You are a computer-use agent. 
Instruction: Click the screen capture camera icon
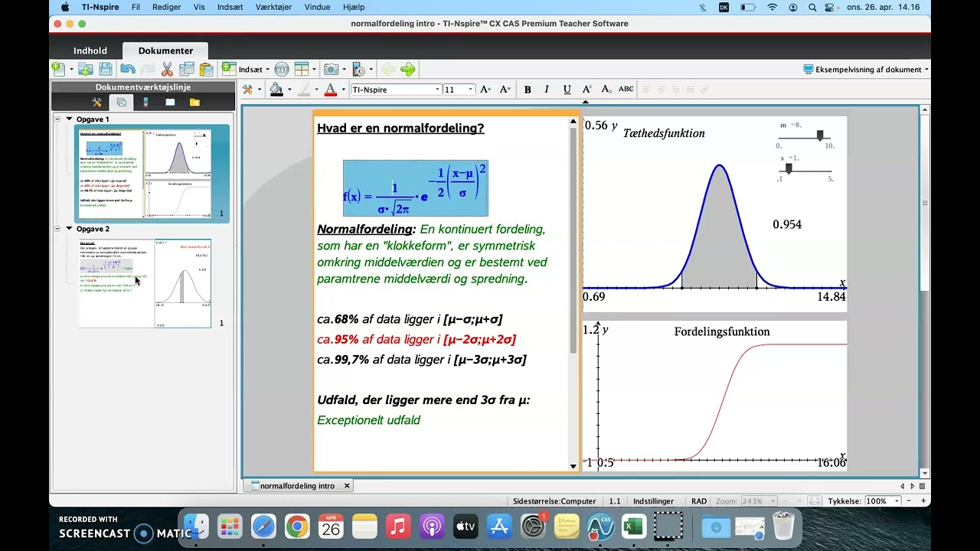pos(331,70)
